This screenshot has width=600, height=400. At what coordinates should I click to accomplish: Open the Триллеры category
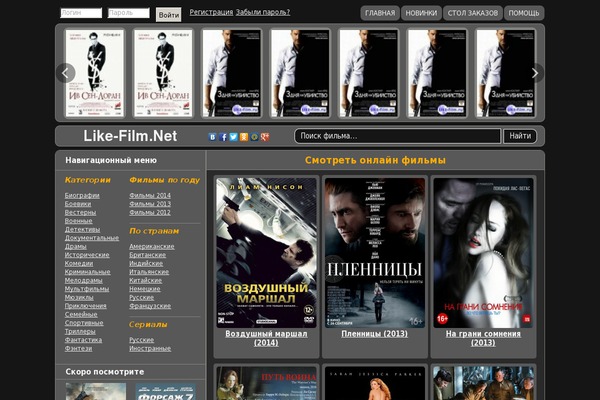tap(80, 331)
